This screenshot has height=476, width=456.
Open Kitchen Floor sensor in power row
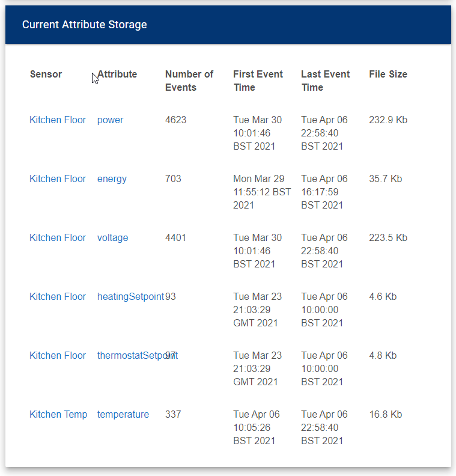pos(58,120)
